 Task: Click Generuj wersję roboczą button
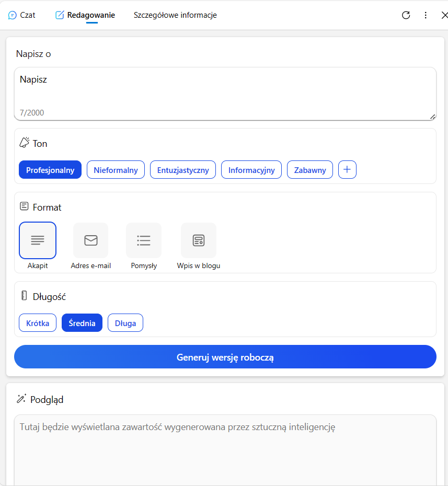coord(225,357)
